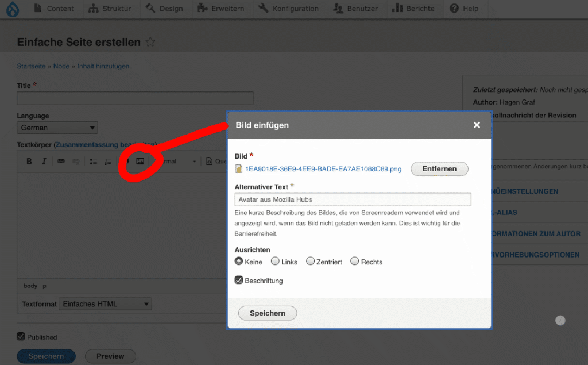The height and width of the screenshot is (365, 588).
Task: Click the Drupal logo home icon
Action: click(x=13, y=9)
